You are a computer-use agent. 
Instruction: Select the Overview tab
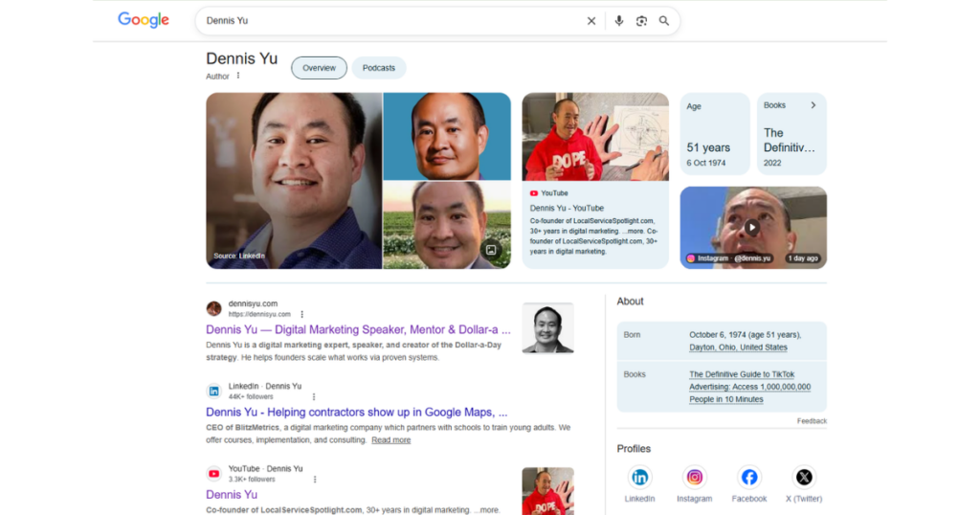319,68
